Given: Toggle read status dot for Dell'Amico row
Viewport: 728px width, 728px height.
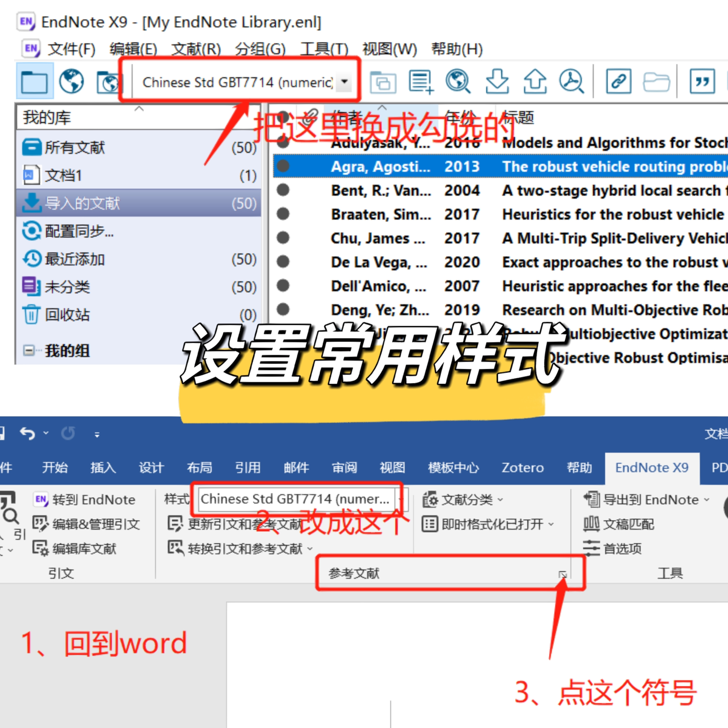Looking at the screenshot, I should point(283,285).
